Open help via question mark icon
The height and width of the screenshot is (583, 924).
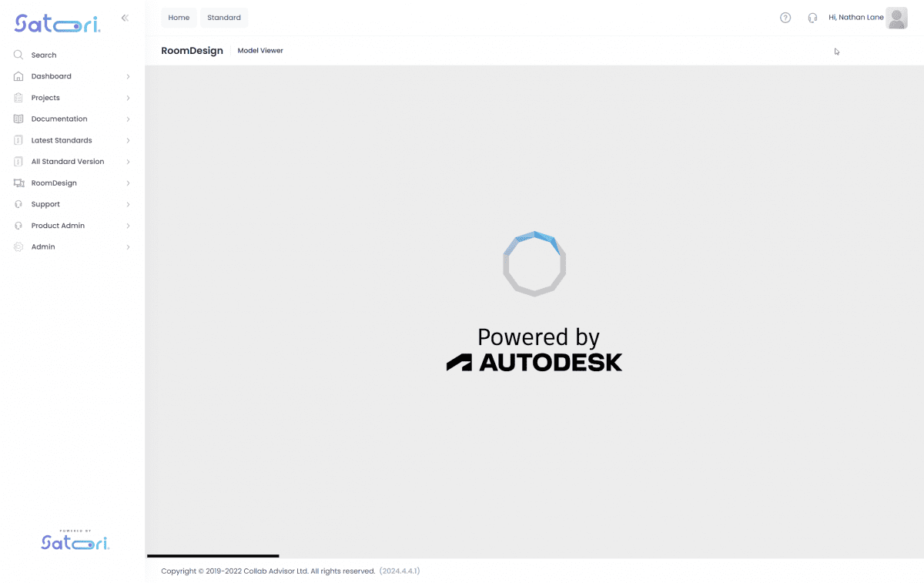(x=785, y=18)
